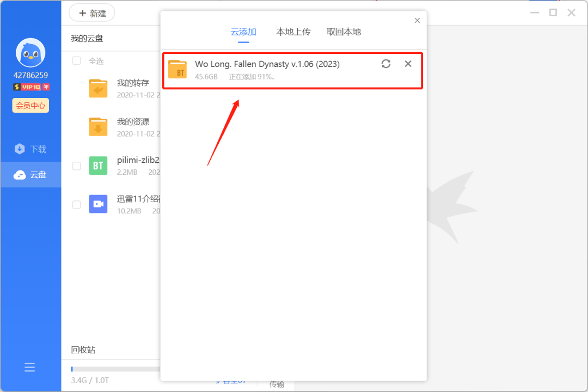Toggle the 全选 select all checkbox
588x392 pixels.
tap(77, 61)
